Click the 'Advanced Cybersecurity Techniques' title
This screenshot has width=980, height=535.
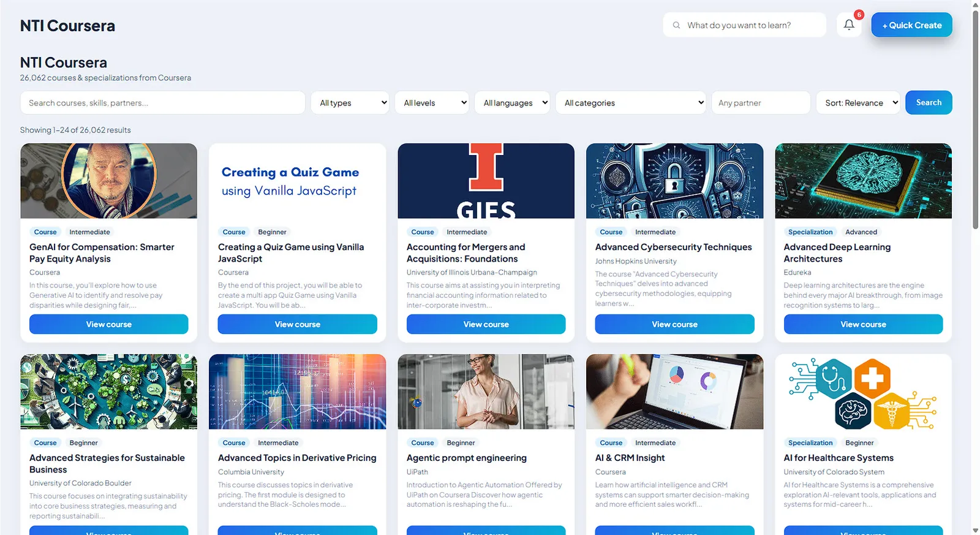(674, 247)
